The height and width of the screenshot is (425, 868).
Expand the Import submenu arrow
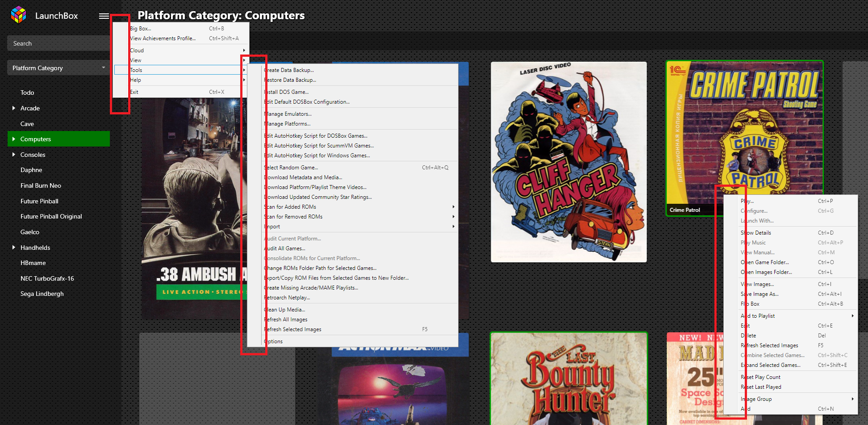click(453, 227)
